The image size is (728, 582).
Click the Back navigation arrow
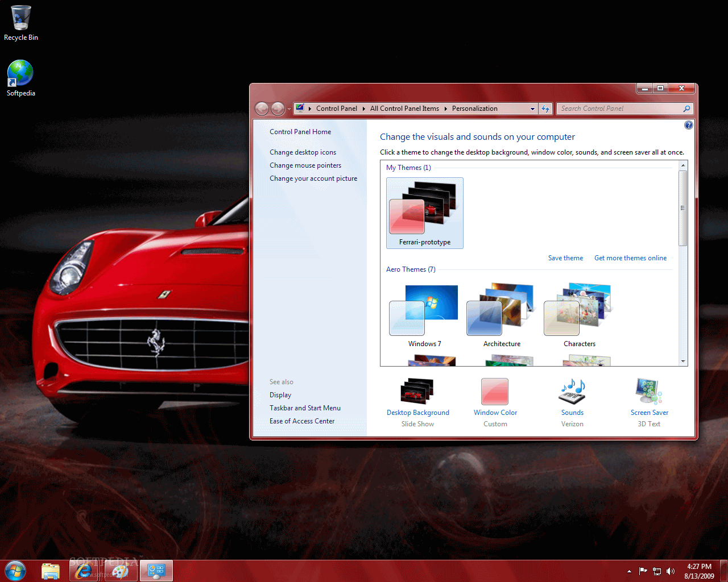tap(262, 109)
